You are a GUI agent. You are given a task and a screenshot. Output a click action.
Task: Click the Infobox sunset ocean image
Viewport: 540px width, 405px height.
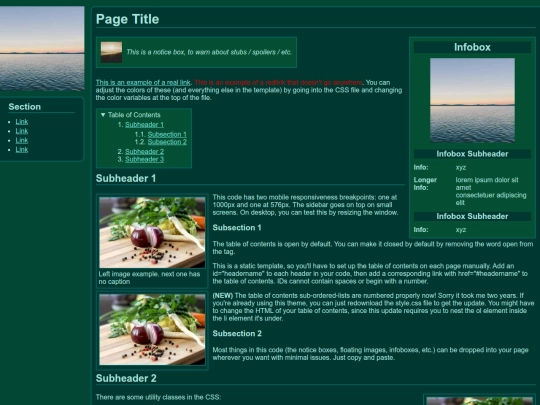click(472, 100)
